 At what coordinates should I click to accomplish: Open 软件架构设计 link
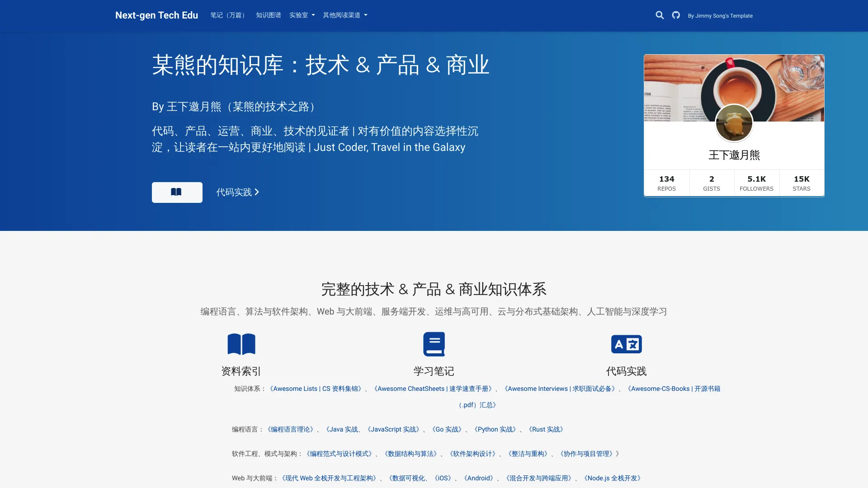point(472,454)
